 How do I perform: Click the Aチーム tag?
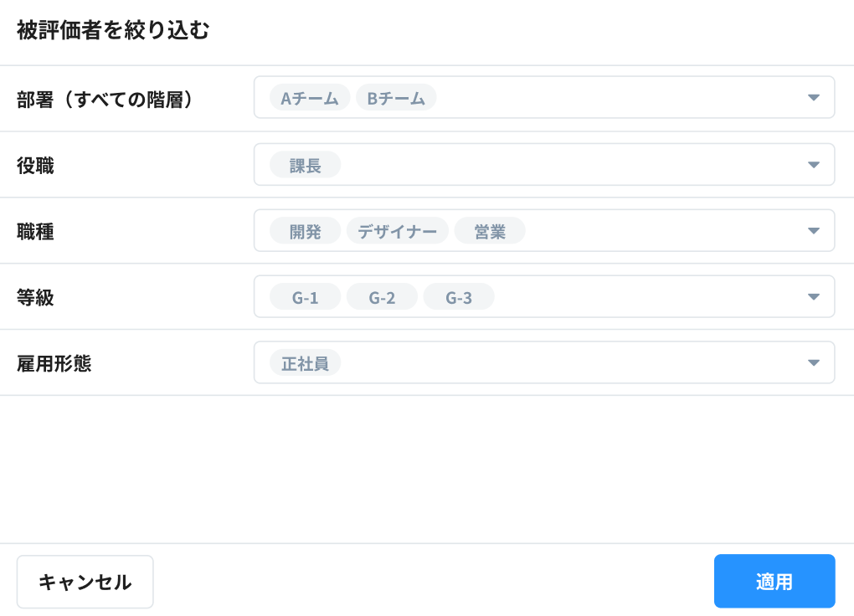click(309, 98)
